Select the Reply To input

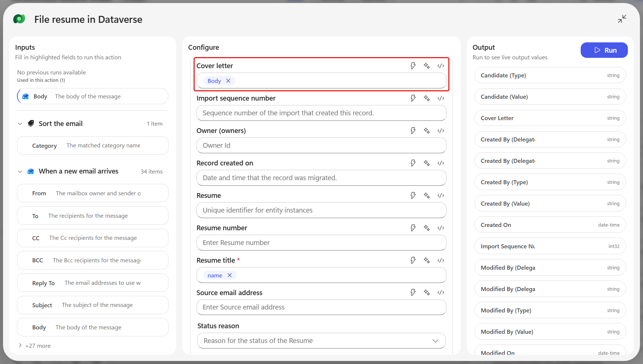click(93, 283)
